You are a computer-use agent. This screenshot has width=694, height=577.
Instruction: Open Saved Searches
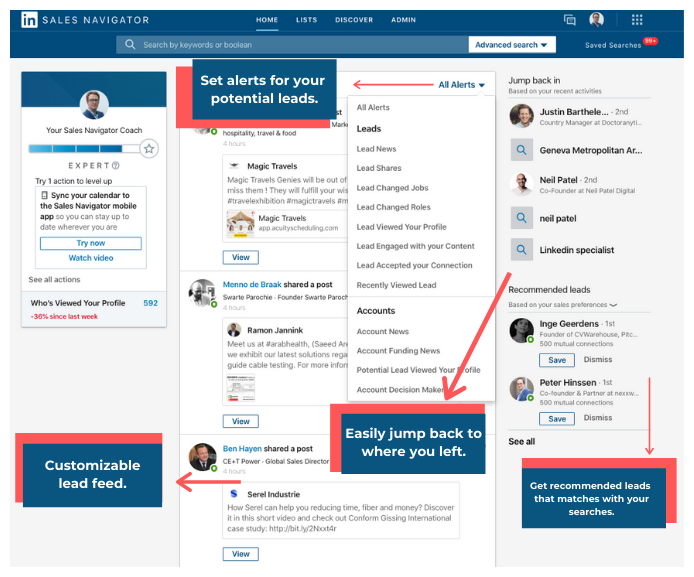point(613,45)
